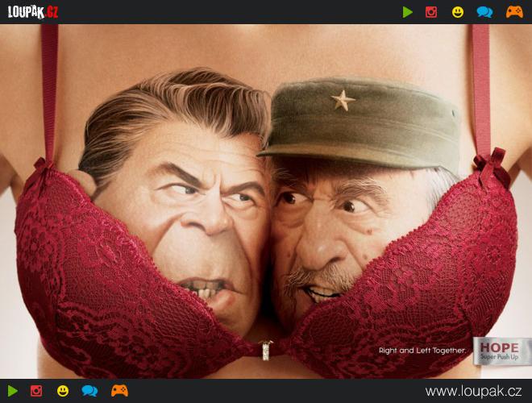Image resolution: width=532 pixels, height=403 pixels.
Task: Select the yellow smiley icon in bottom bar
Action: coord(63,391)
